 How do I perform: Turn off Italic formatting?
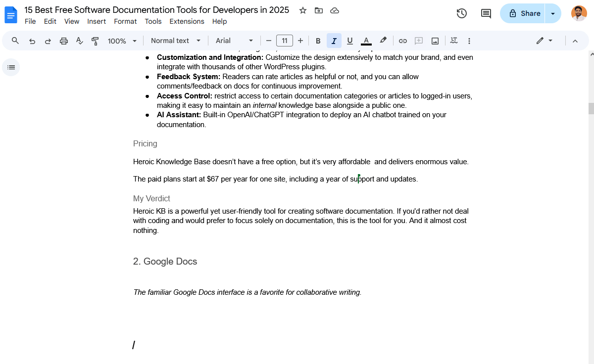click(x=334, y=41)
